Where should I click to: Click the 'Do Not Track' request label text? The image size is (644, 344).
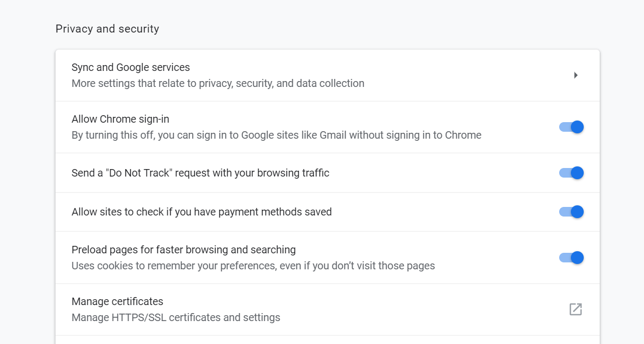200,173
